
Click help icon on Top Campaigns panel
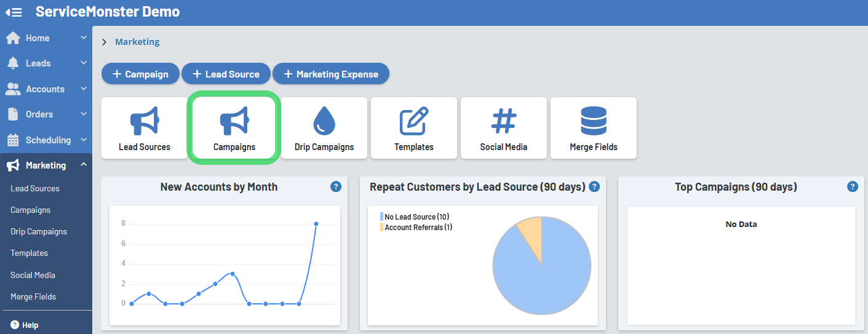click(852, 186)
